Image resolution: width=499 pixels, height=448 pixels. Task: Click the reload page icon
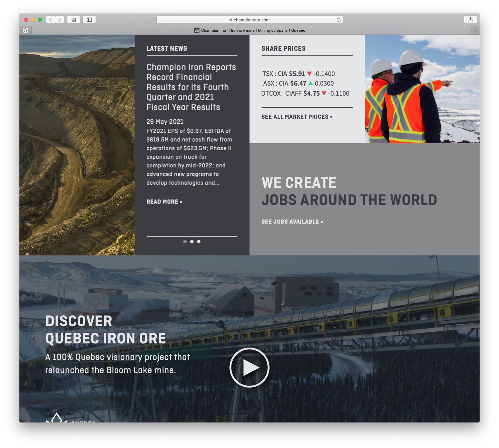pyautogui.click(x=339, y=20)
